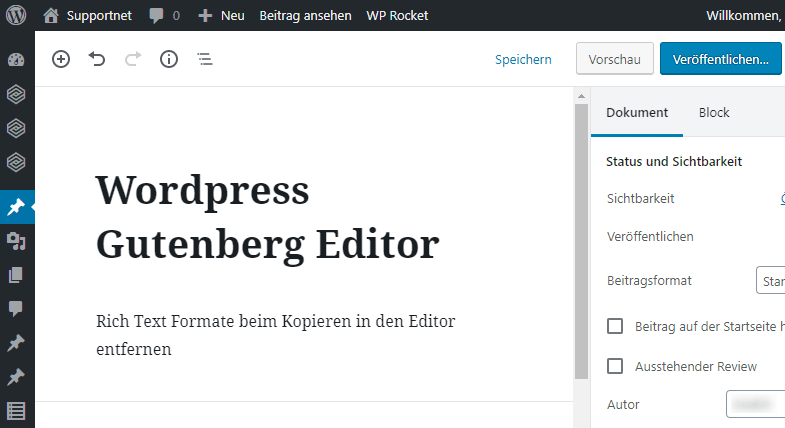785x428 pixels.
Task: Open the block navigation list icon
Action: 205,59
